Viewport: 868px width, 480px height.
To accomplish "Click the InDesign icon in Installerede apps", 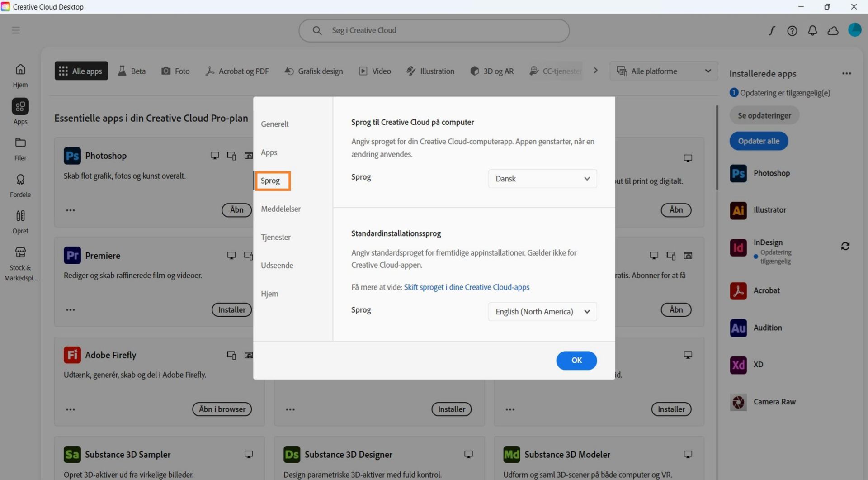I will pyautogui.click(x=738, y=247).
